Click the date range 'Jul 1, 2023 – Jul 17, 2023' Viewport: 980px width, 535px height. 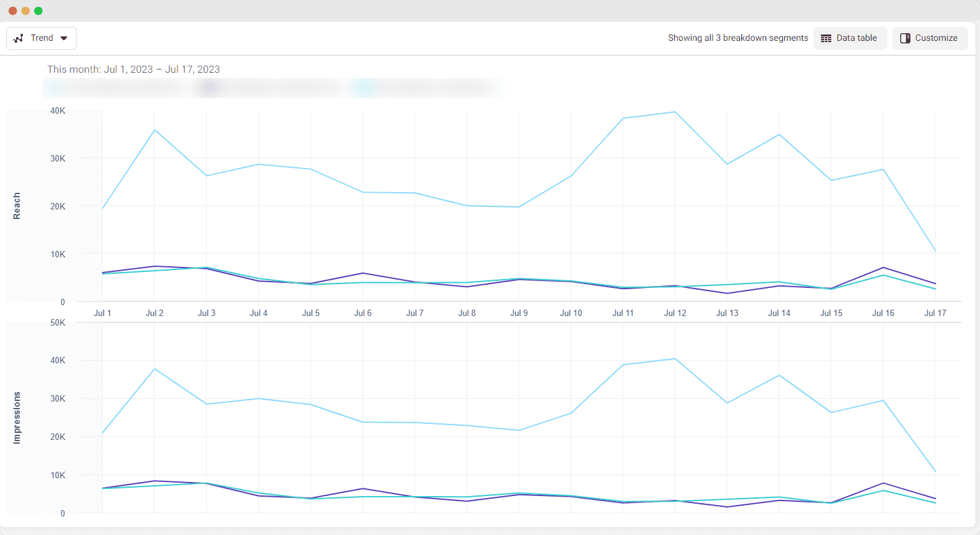(163, 69)
